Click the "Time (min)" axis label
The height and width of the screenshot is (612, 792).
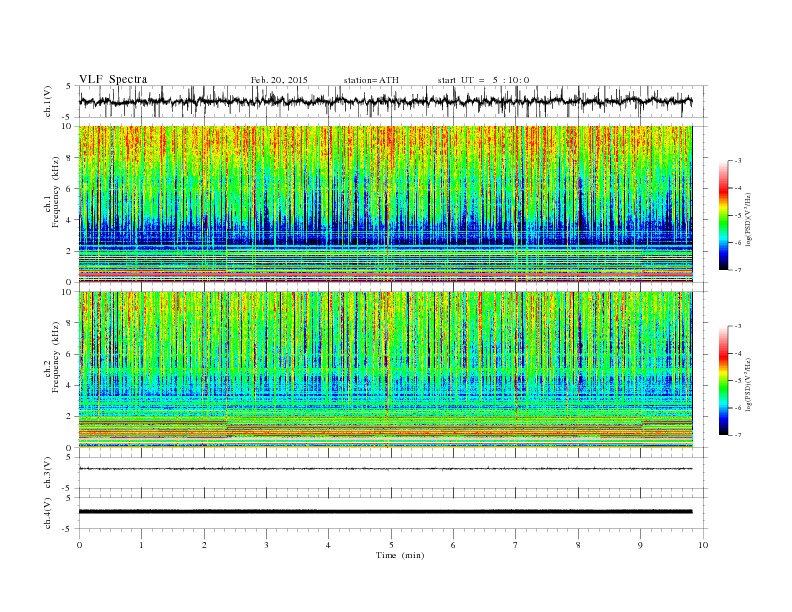point(400,555)
